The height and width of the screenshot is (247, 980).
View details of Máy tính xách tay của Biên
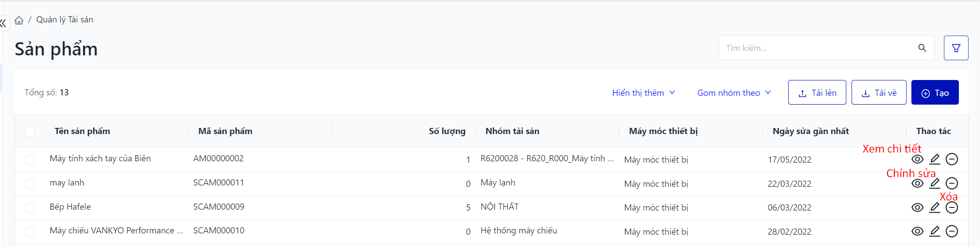click(x=917, y=159)
